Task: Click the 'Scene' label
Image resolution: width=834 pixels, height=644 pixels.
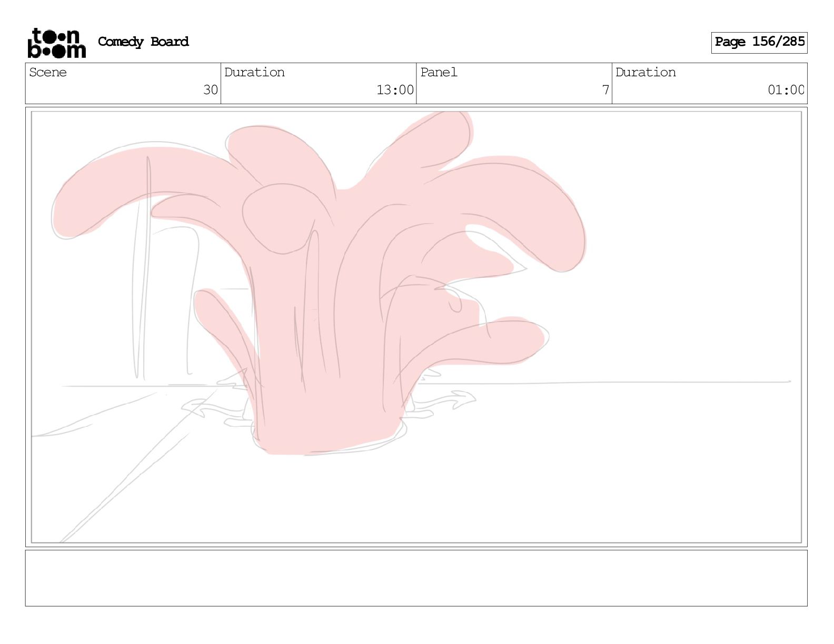Action: click(x=48, y=72)
